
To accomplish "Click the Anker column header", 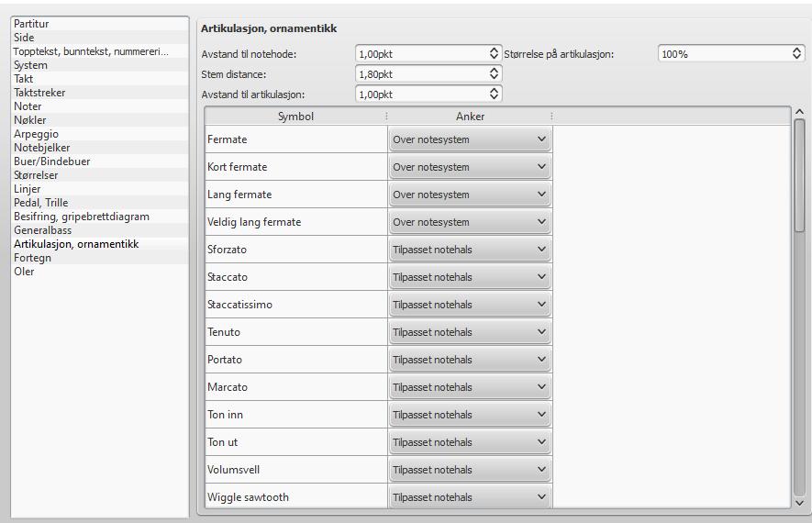I will tap(470, 116).
